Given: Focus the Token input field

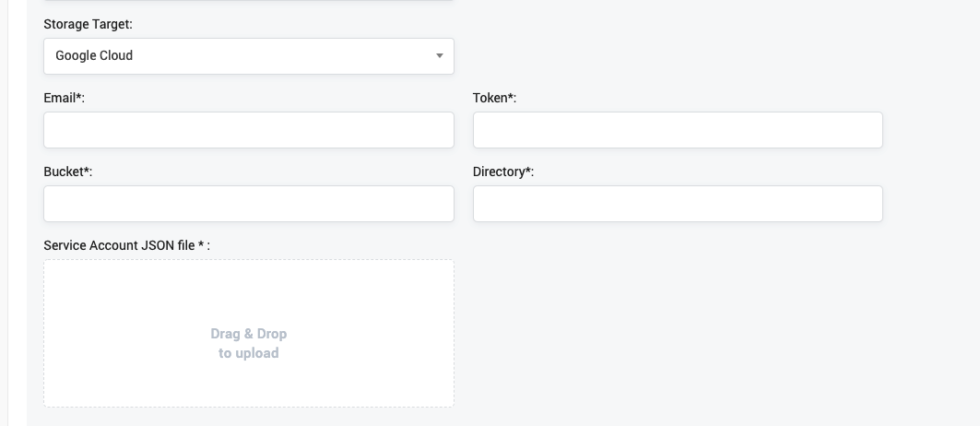Looking at the screenshot, I should pyautogui.click(x=678, y=130).
